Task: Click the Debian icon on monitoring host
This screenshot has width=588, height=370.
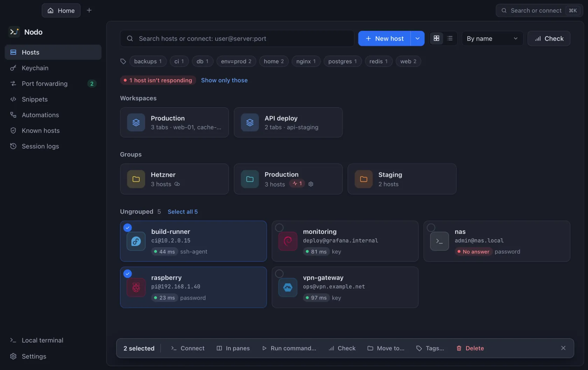Action: coord(288,241)
